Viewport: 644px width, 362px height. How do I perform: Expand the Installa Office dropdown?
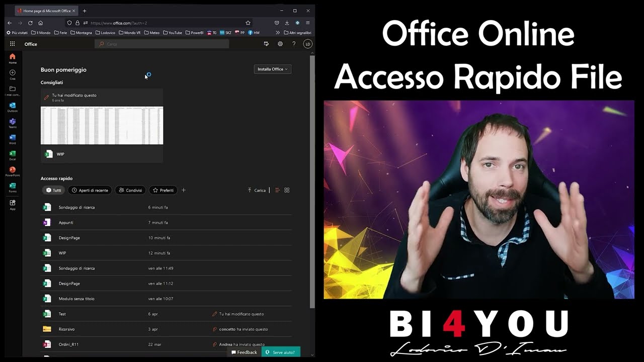coord(273,69)
